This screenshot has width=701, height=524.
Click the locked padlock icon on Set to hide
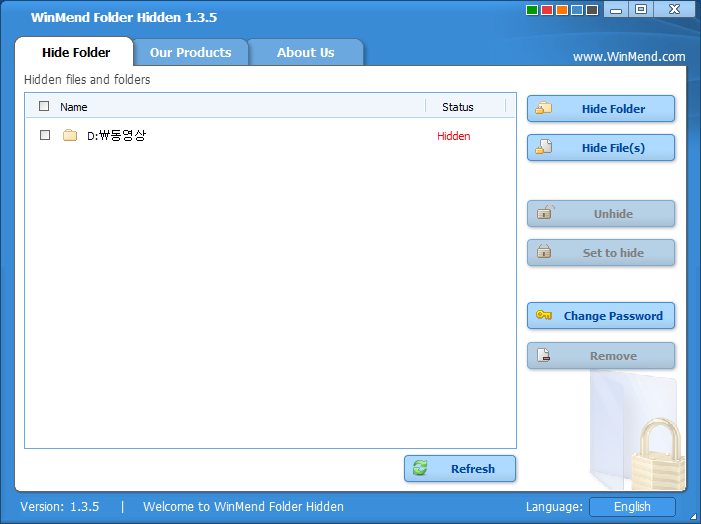click(544, 251)
